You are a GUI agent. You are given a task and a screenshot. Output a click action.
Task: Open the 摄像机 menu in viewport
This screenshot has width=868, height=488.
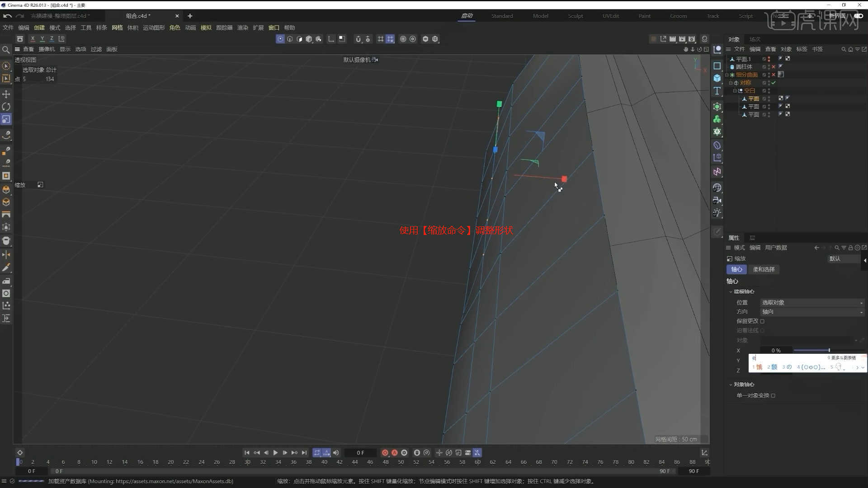47,49
